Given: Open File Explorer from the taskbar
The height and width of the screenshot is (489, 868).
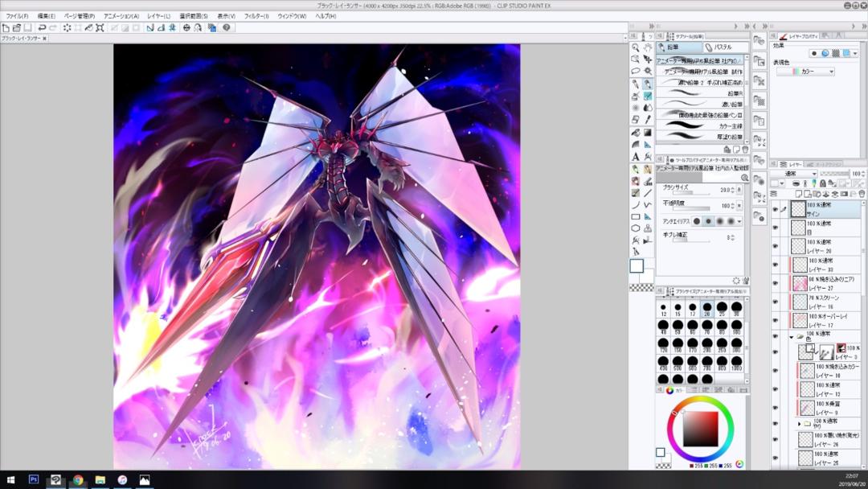Looking at the screenshot, I should 100,479.
